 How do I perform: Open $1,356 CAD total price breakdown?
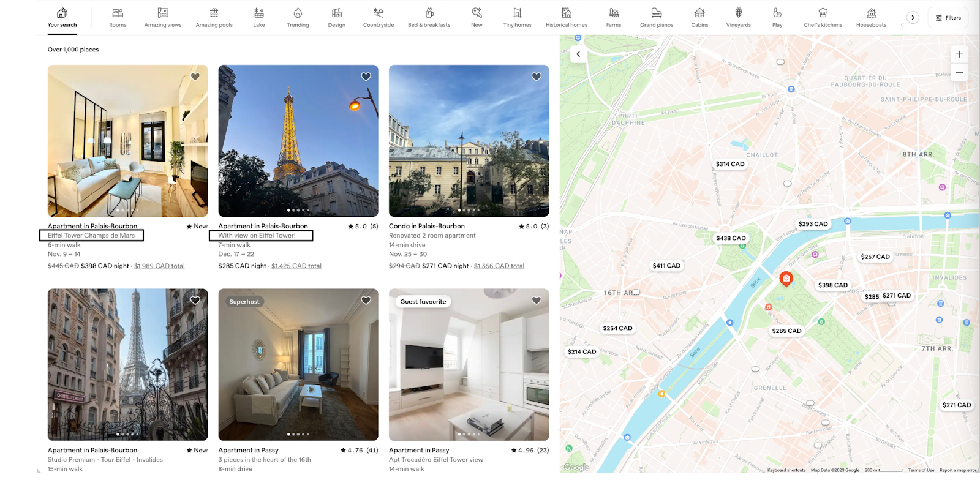499,266
